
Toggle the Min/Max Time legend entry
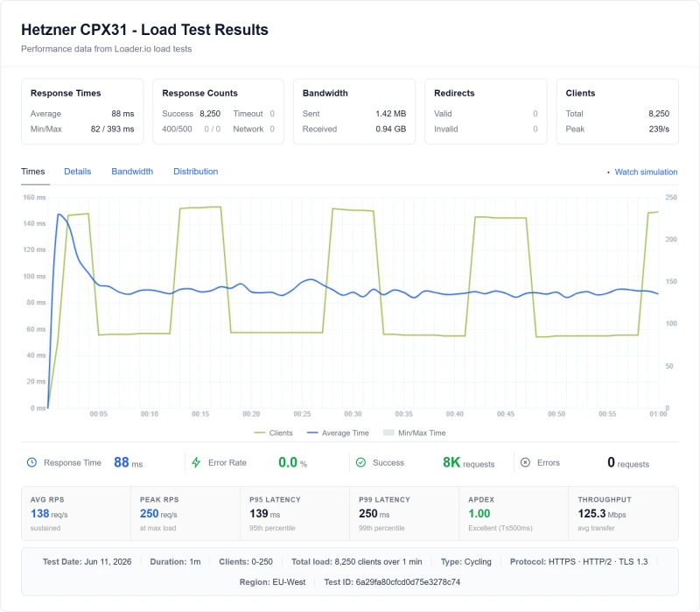414,433
